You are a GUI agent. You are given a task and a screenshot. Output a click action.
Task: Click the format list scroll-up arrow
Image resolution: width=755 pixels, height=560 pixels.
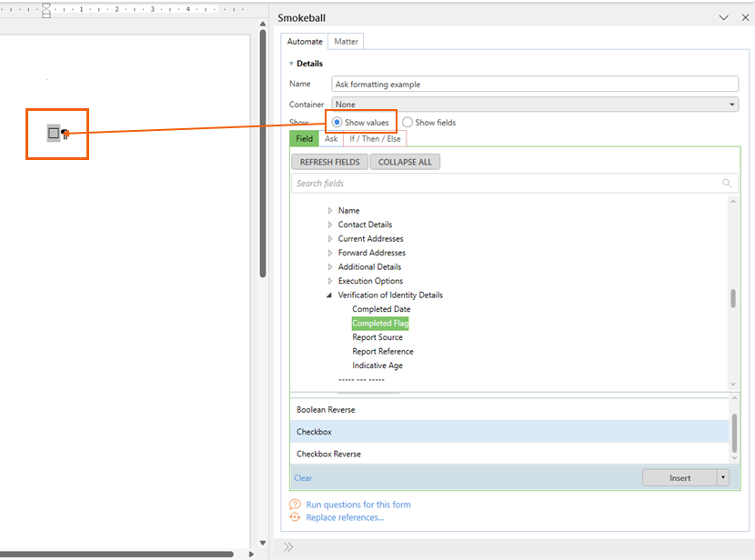pyautogui.click(x=734, y=398)
